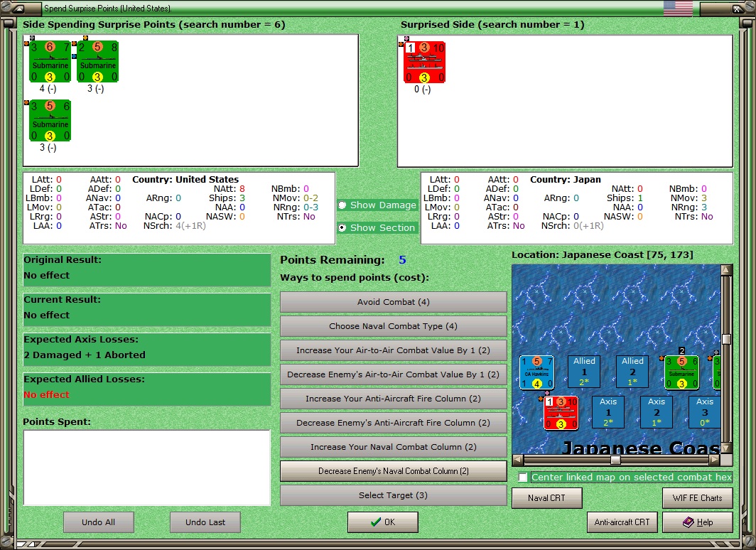Screen dimensions: 756x550
Task: Click the map's vertical scrollbar up arrow
Action: click(727, 270)
